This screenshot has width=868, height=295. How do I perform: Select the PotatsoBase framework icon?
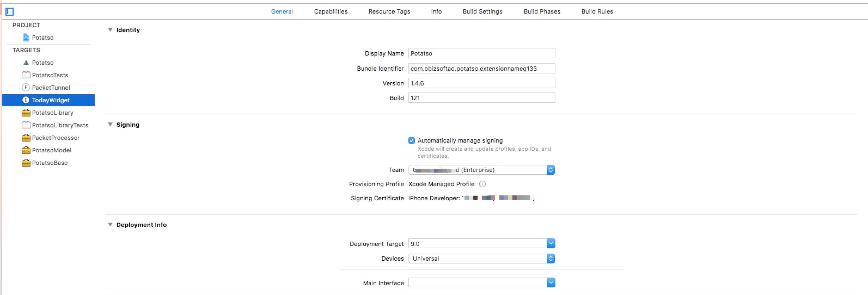[26, 163]
